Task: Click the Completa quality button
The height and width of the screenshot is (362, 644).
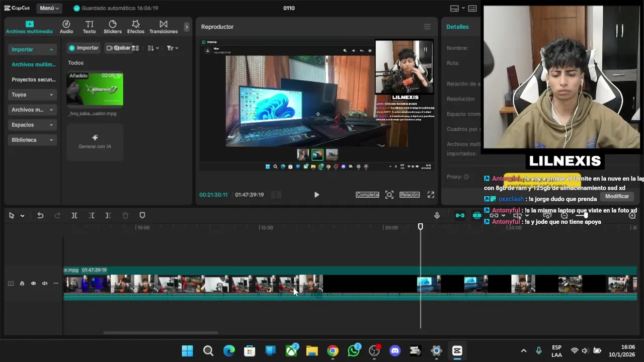Action: coord(367,195)
